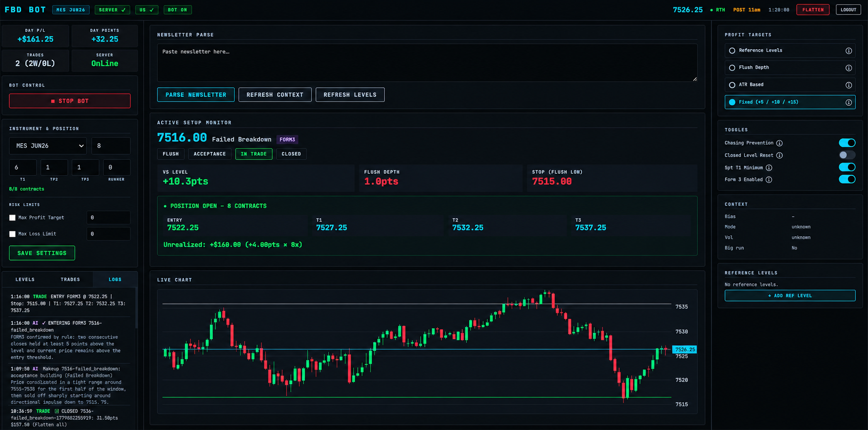This screenshot has height=430, width=868.
Task: Click Logout button
Action: point(848,10)
